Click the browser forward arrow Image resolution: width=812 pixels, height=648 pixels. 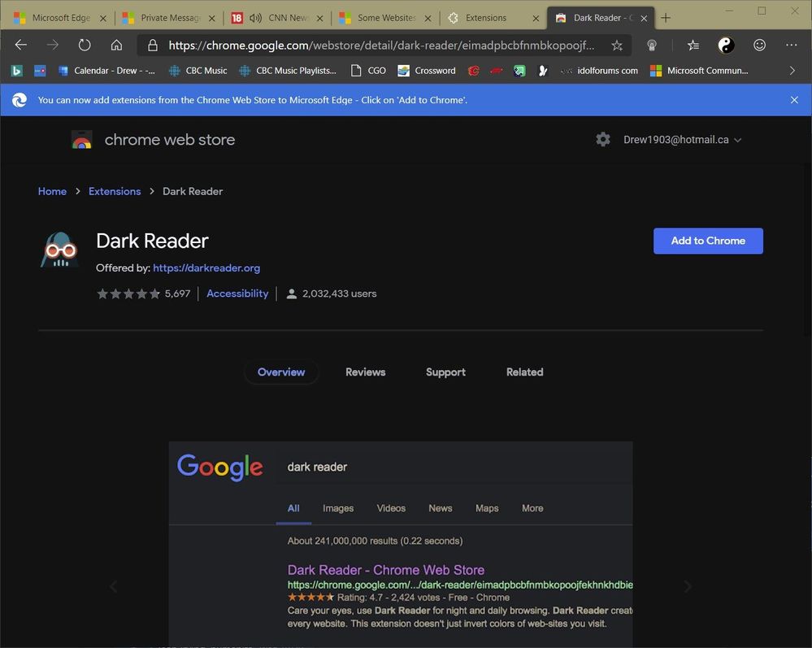53,45
